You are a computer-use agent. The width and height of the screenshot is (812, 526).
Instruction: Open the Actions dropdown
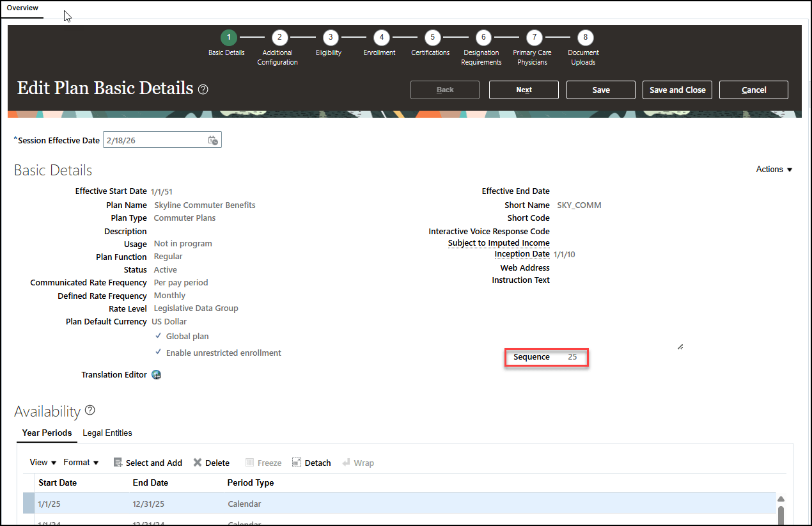[773, 169]
